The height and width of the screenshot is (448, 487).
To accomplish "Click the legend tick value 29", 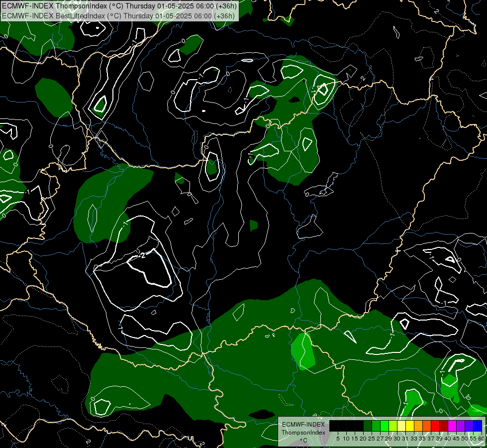I will click(389, 439).
